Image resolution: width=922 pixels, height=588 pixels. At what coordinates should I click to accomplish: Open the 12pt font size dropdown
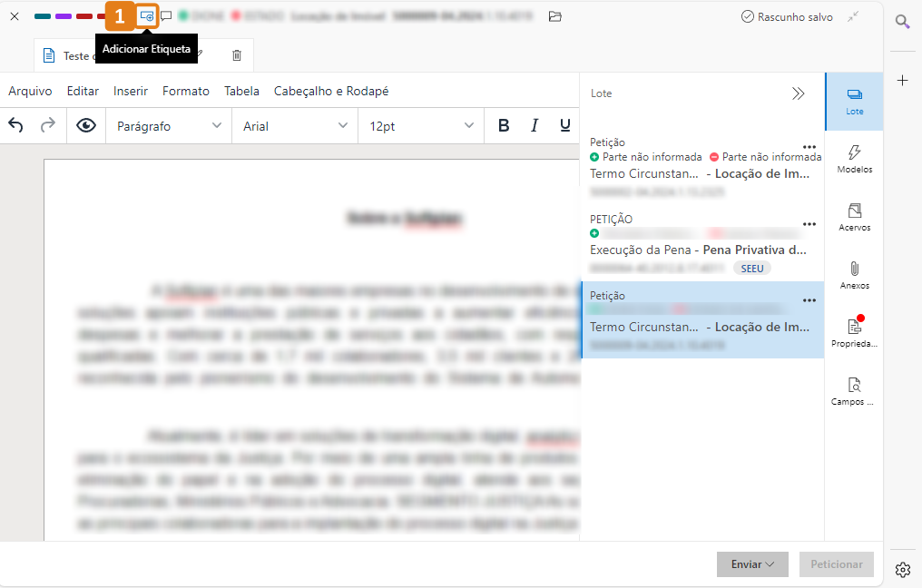point(421,126)
